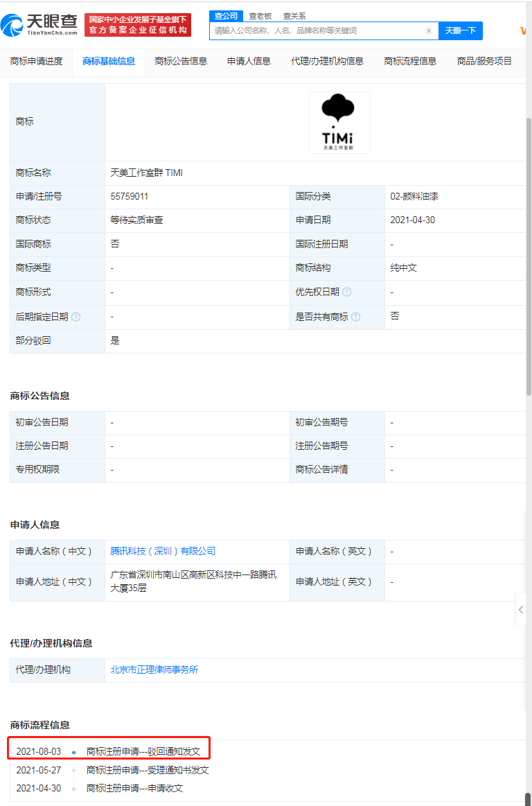Click the 天眼一下 search button

click(x=461, y=31)
